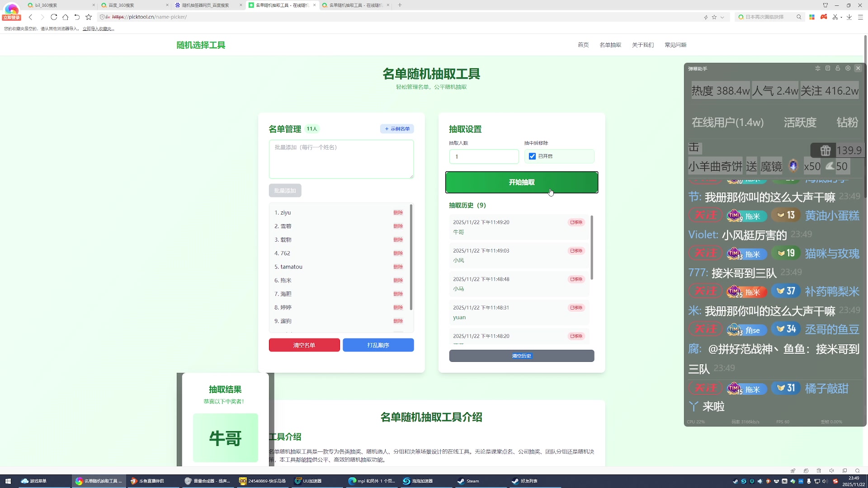Screen dimensions: 868x488
Task: Open the dropdown chevron next to the bookmark star
Action: [722, 17]
